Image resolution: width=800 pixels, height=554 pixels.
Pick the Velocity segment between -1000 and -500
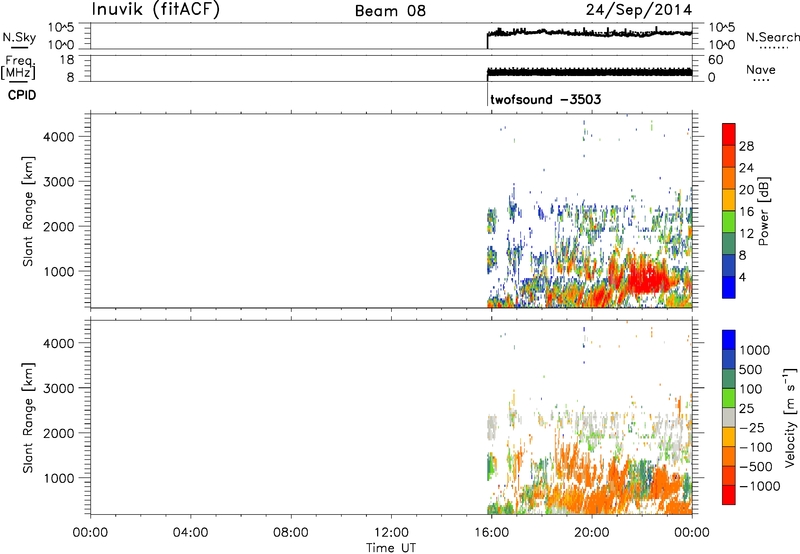[x=729, y=475]
